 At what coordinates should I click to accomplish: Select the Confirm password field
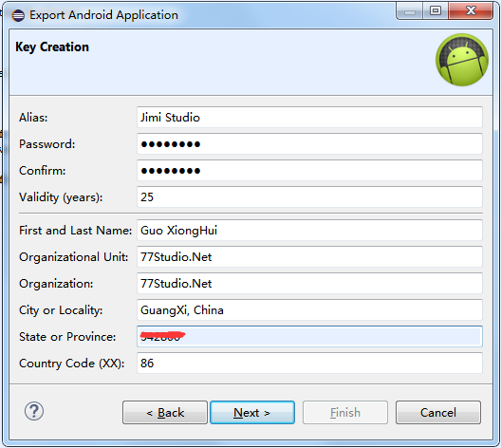(x=309, y=170)
